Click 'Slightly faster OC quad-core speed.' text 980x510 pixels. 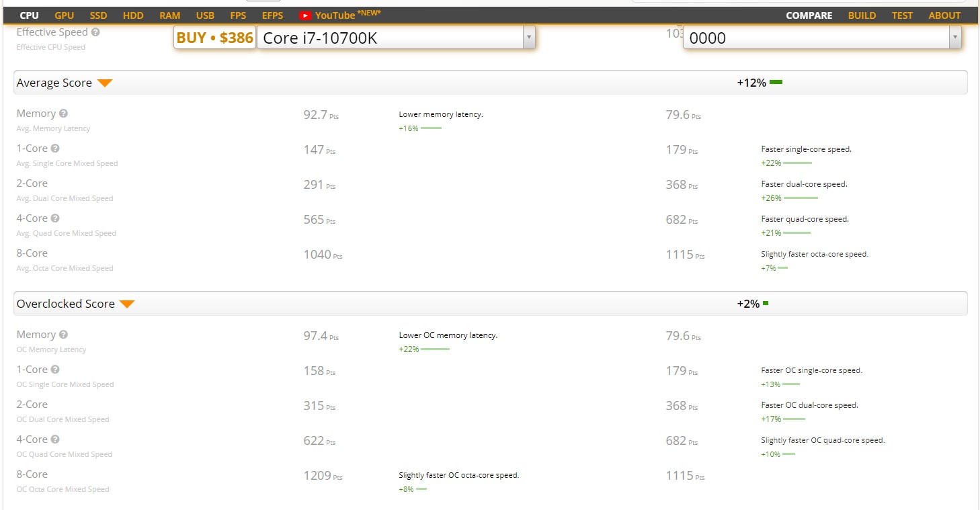click(823, 440)
